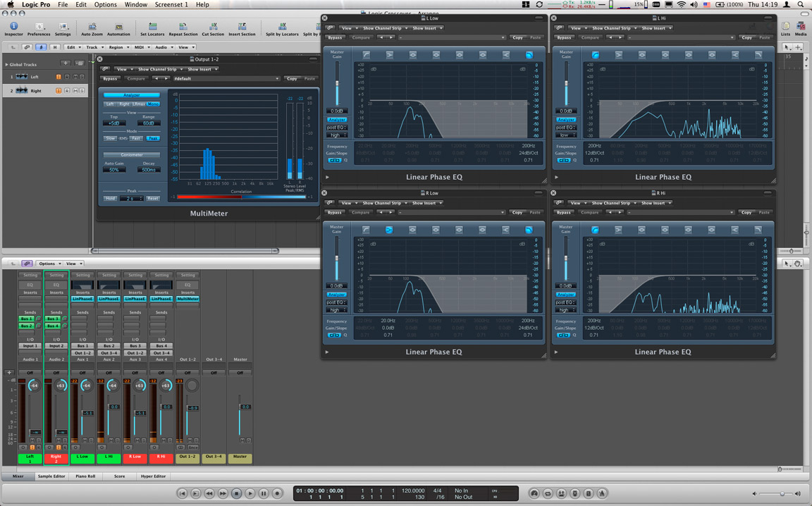Click the pan knob on Left channel strip
Screen dimensions: 812x506
pyautogui.click(x=34, y=385)
